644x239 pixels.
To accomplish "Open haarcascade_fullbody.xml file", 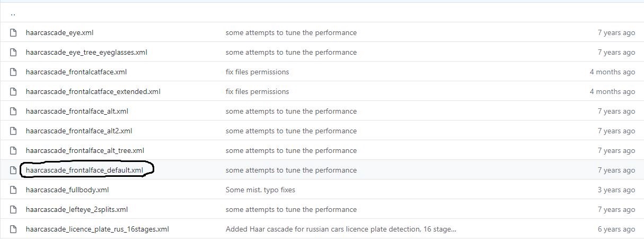I will (x=67, y=190).
